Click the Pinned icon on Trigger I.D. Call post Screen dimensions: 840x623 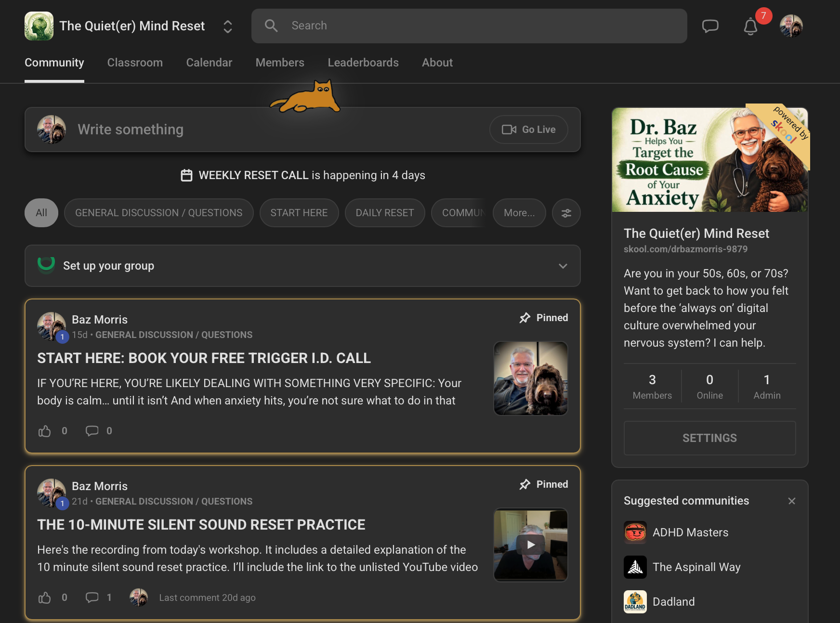point(525,318)
